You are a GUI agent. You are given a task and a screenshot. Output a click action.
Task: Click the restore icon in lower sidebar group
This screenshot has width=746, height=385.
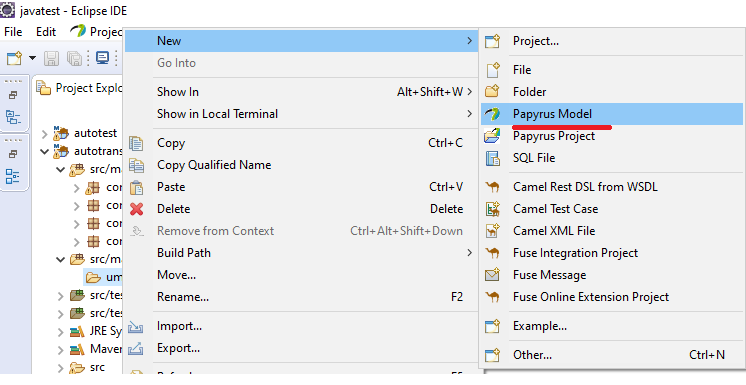coord(13,154)
